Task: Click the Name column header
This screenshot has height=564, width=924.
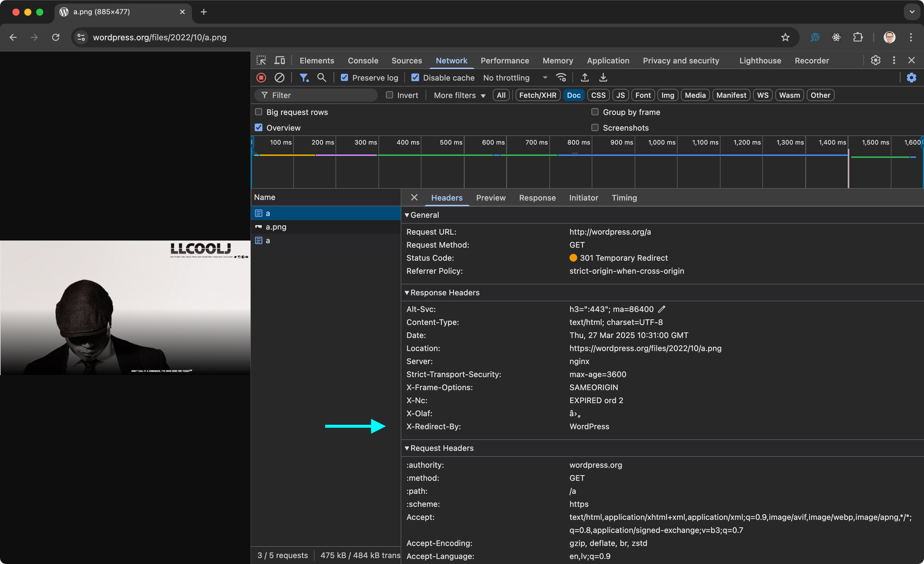Action: point(325,197)
